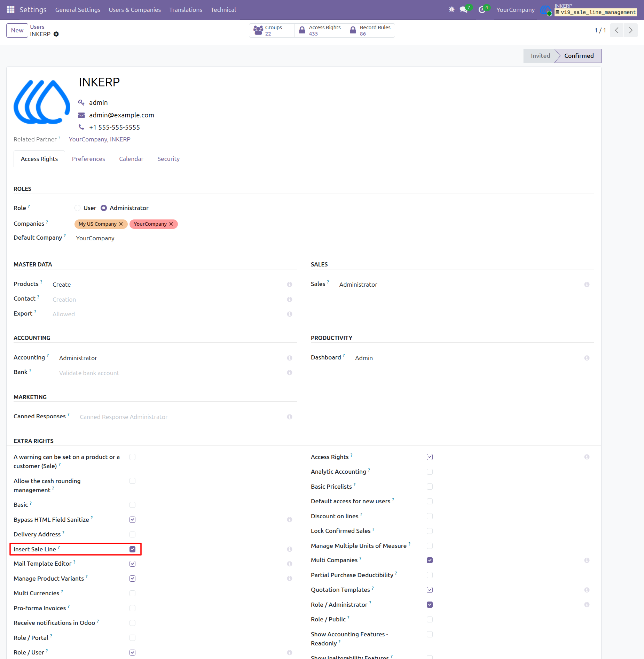
Task: Enable the Multi Currencies checkbox
Action: (x=132, y=594)
